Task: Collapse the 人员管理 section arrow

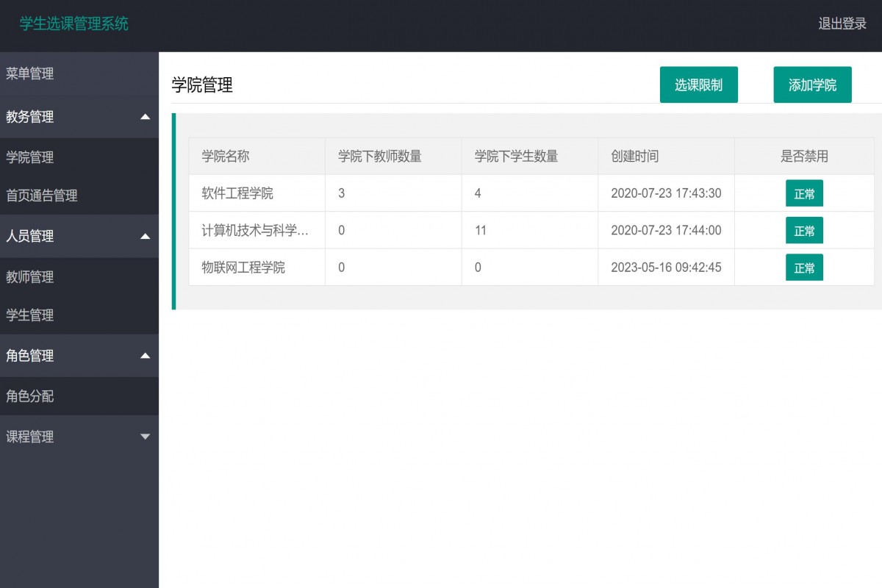Action: [x=145, y=237]
